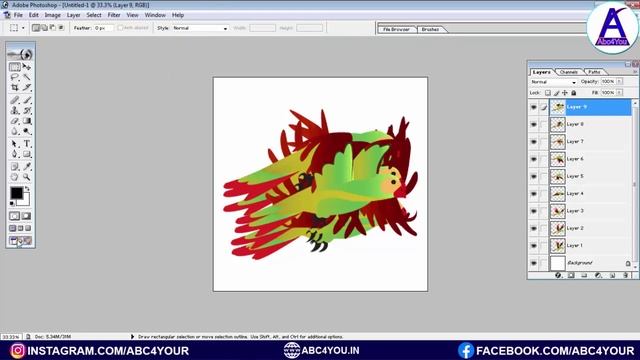
Task: Open the Fill slider arrow
Action: pyautogui.click(x=620, y=93)
